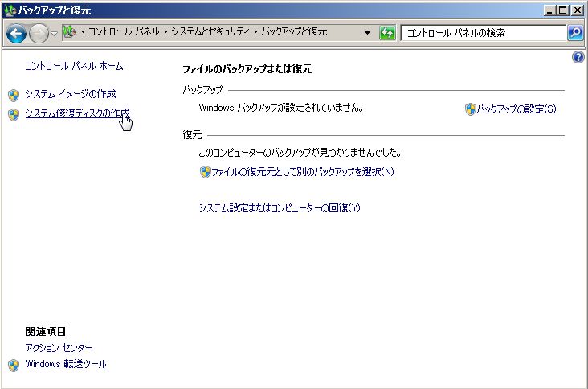Click the shield icon beside Windows 転送ツール
588x389 pixels.
click(x=14, y=366)
